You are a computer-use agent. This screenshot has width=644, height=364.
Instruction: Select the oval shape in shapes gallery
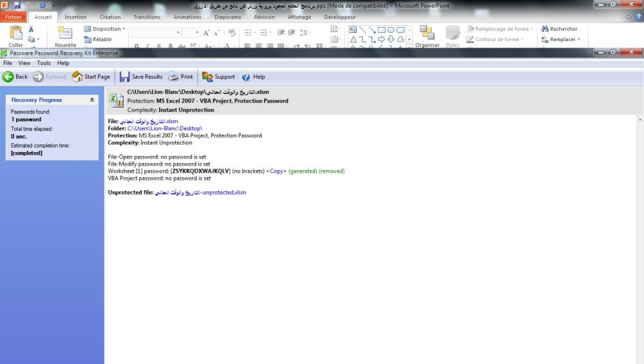pos(391,30)
